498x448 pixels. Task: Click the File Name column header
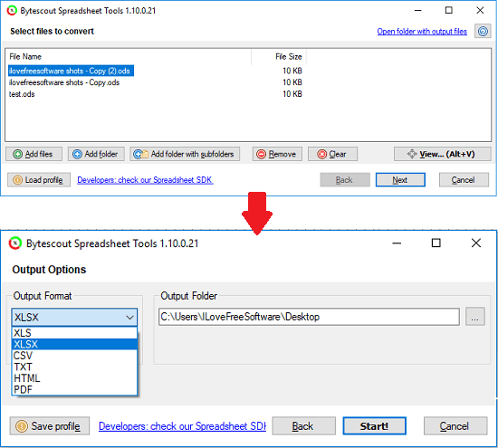[x=128, y=57]
